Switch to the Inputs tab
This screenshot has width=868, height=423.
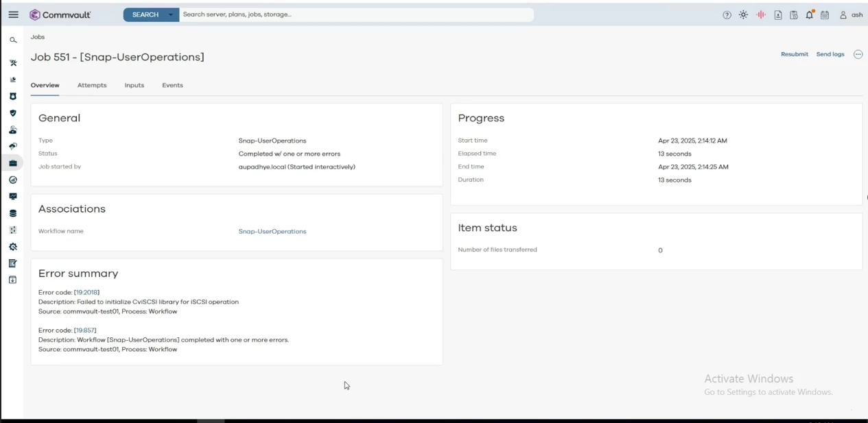click(x=134, y=86)
